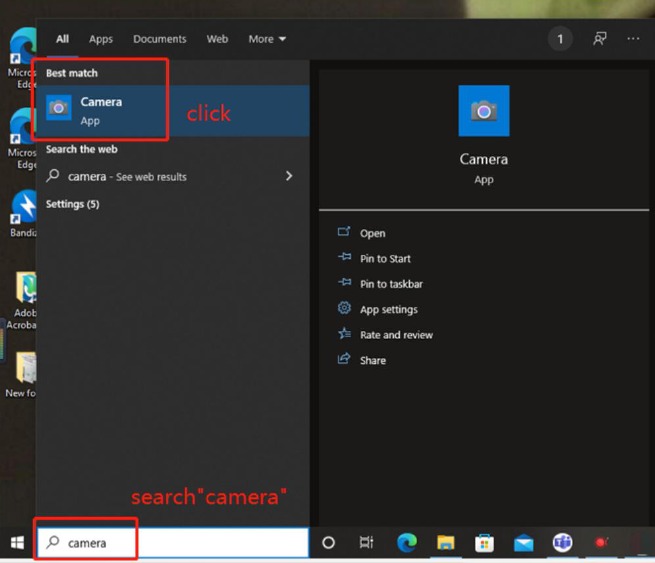Click the search box containing camera
The height and width of the screenshot is (563, 655).
coord(173,543)
